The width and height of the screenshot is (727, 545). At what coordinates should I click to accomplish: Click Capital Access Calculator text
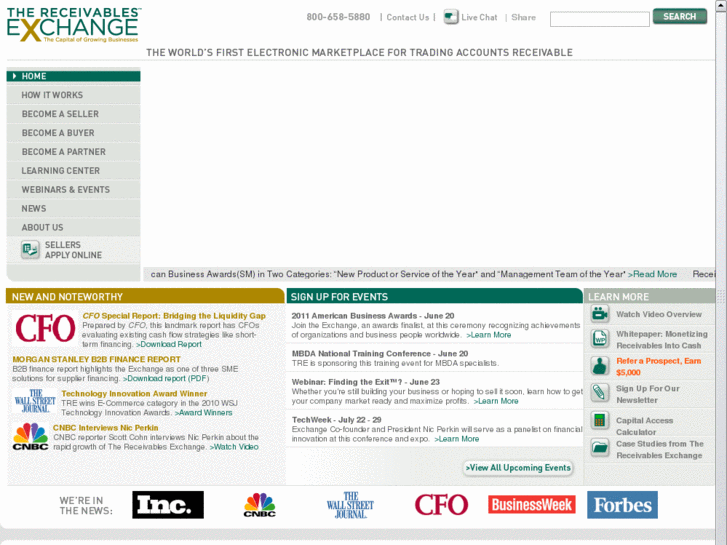click(644, 426)
